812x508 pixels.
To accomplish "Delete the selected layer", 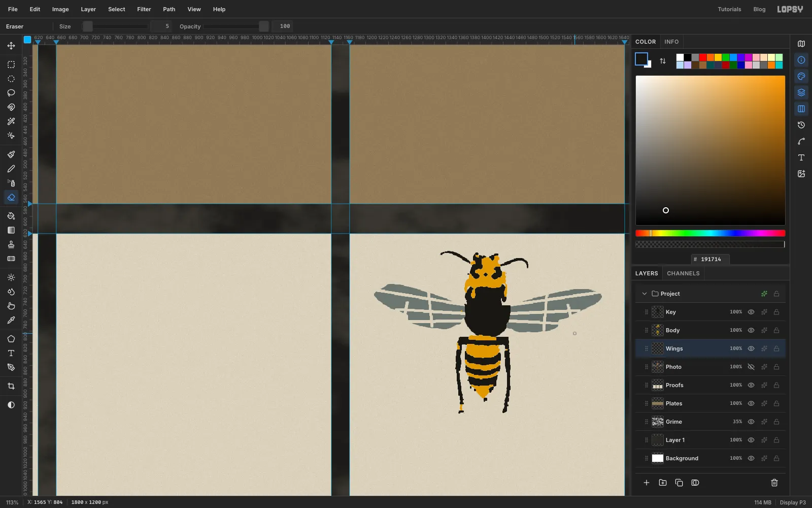I will (774, 483).
